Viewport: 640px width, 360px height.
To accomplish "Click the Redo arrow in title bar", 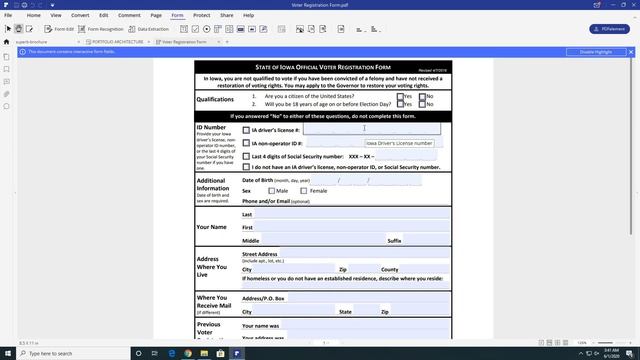I will pyautogui.click(x=40, y=5).
